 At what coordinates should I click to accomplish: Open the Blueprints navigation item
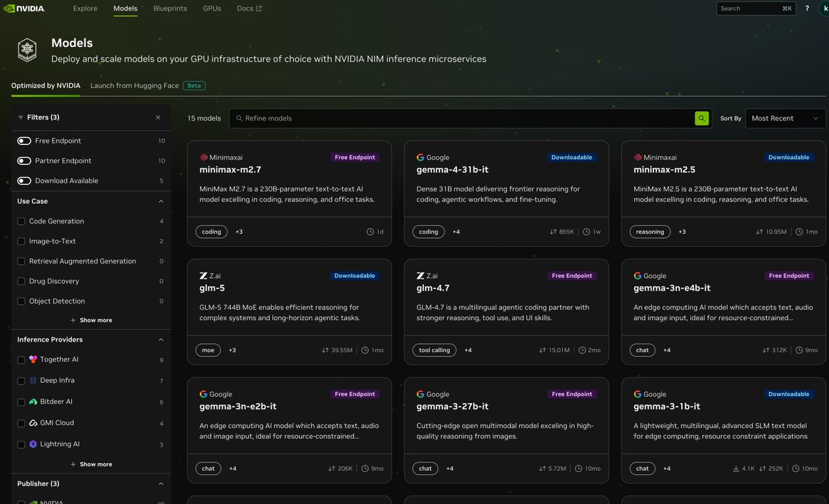click(169, 8)
